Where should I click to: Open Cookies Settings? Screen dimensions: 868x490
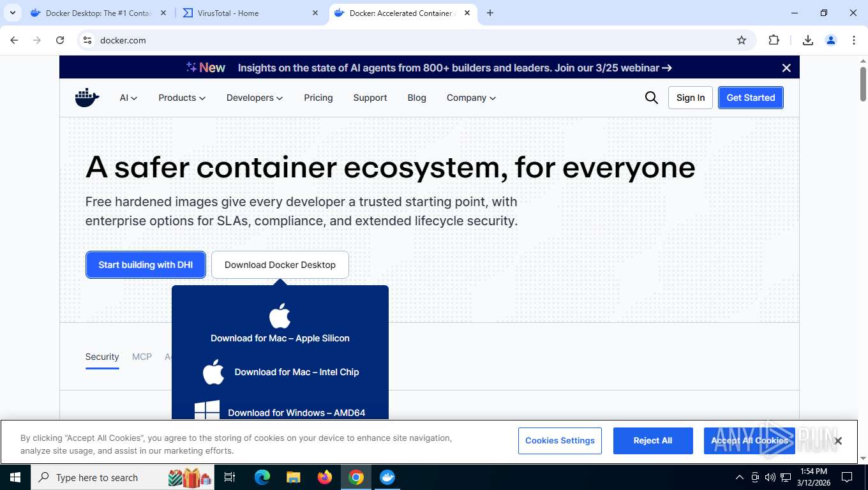(560, 441)
